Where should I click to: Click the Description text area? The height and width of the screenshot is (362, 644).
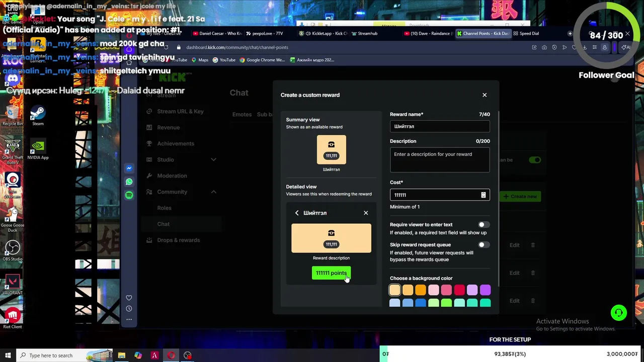440,160
